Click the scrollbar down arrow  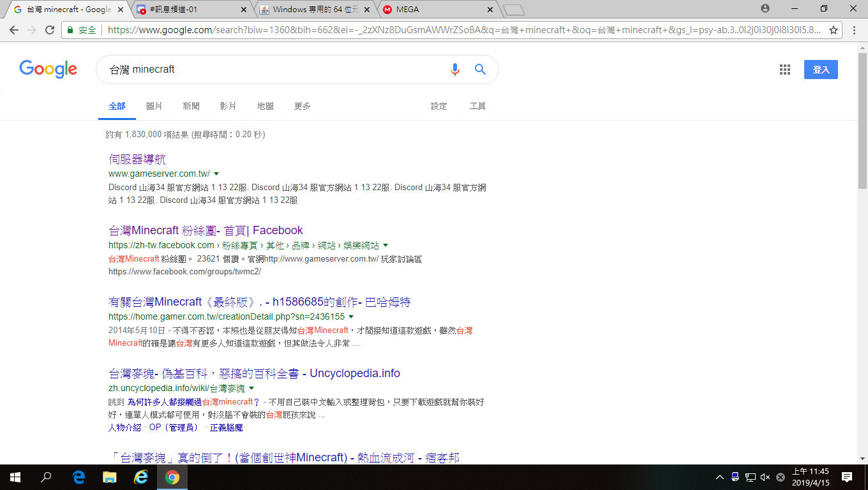click(x=863, y=458)
